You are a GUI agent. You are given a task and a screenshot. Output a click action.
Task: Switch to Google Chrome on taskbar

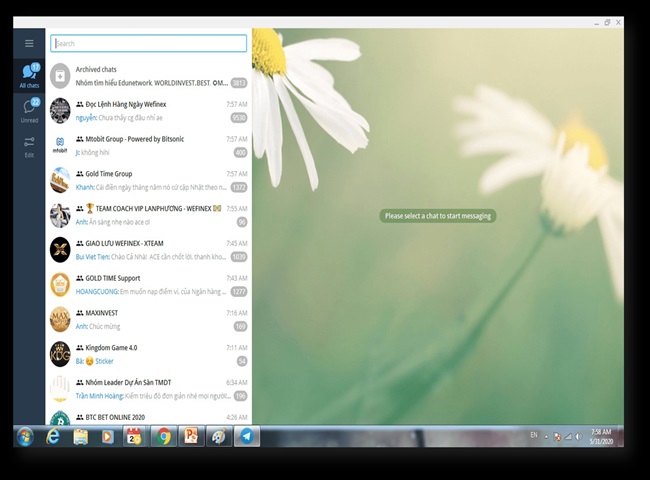click(164, 436)
